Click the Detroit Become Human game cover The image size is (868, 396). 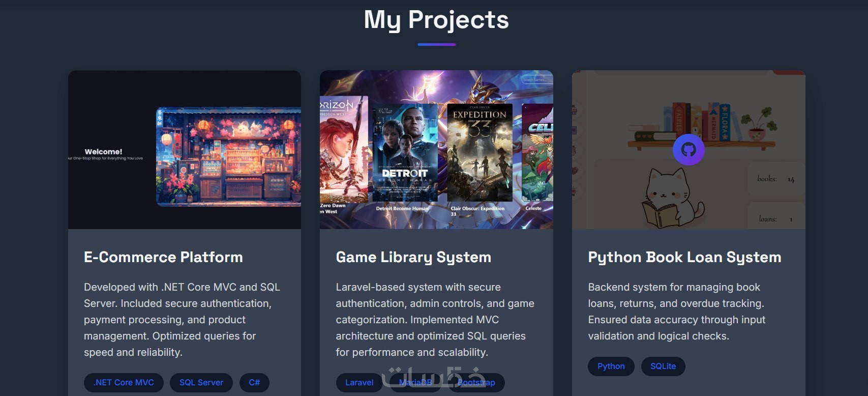[x=405, y=153]
